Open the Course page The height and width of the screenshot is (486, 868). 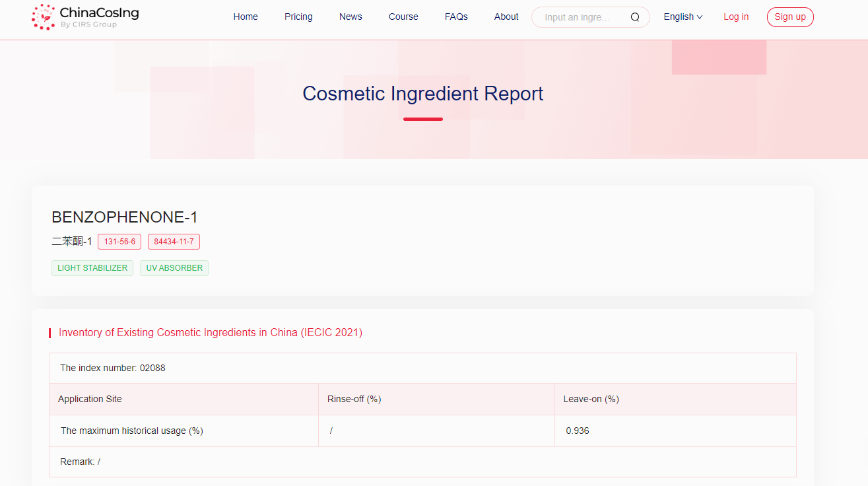coord(403,17)
